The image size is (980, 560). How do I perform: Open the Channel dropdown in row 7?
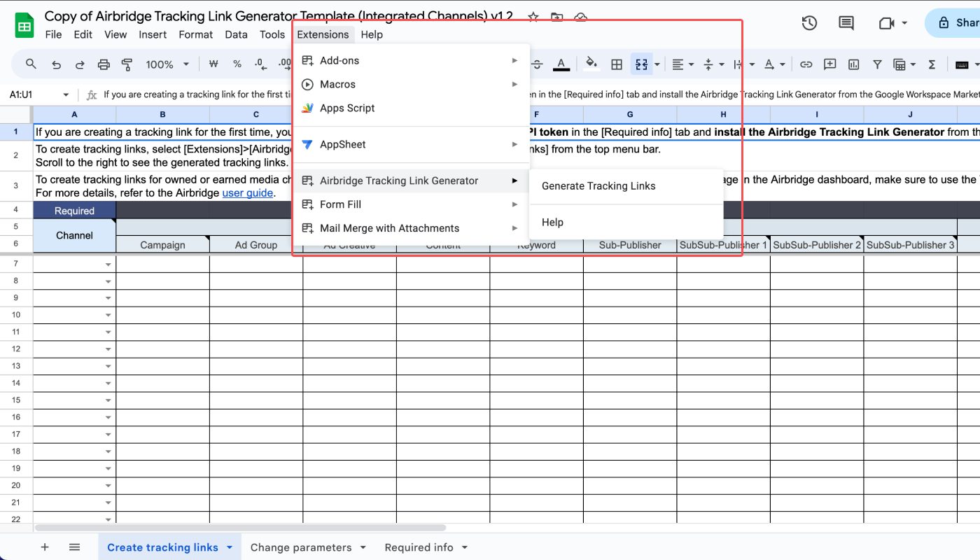pos(108,265)
